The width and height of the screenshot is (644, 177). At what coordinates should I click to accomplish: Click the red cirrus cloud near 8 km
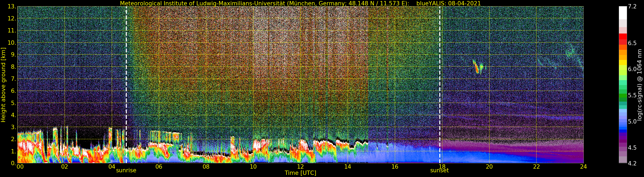pos(476,67)
